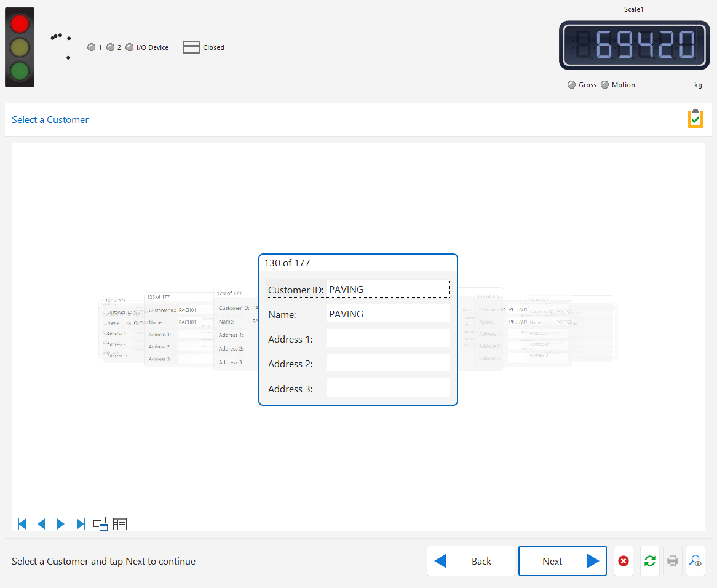
Task: Click the Customer ID field showing PAVING
Action: (387, 289)
